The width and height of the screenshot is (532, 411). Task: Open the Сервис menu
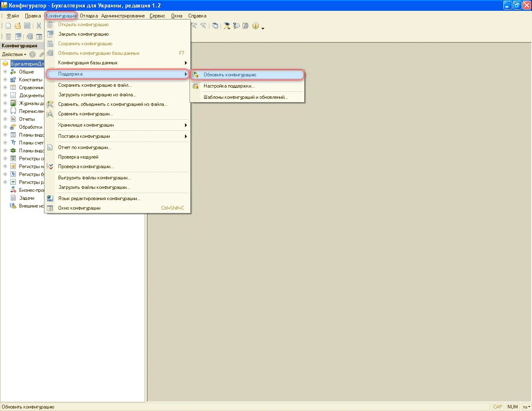158,16
